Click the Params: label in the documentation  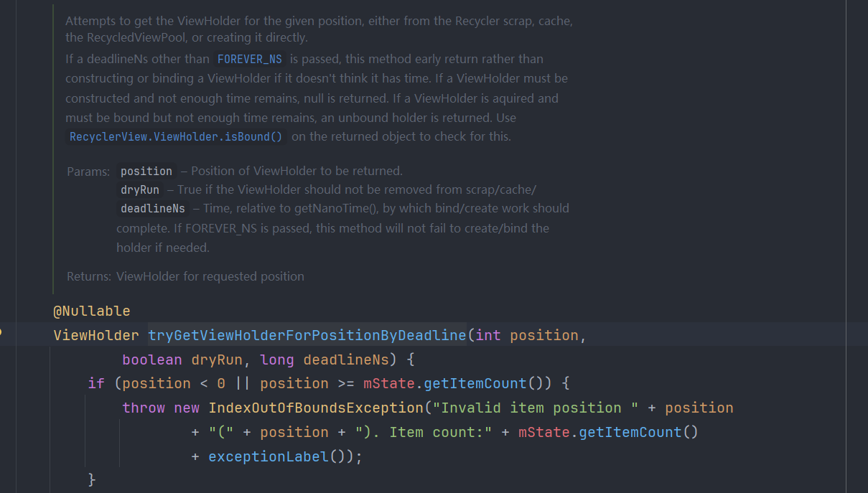click(88, 172)
